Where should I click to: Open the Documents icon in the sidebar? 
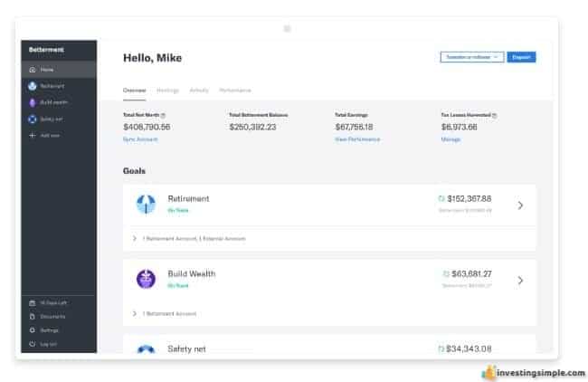pos(33,316)
